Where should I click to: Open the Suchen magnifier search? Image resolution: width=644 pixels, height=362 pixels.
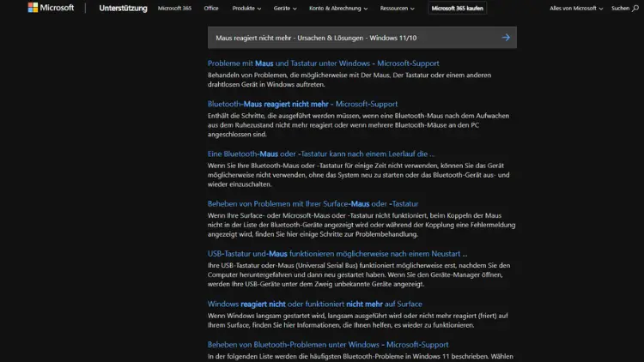tap(625, 9)
